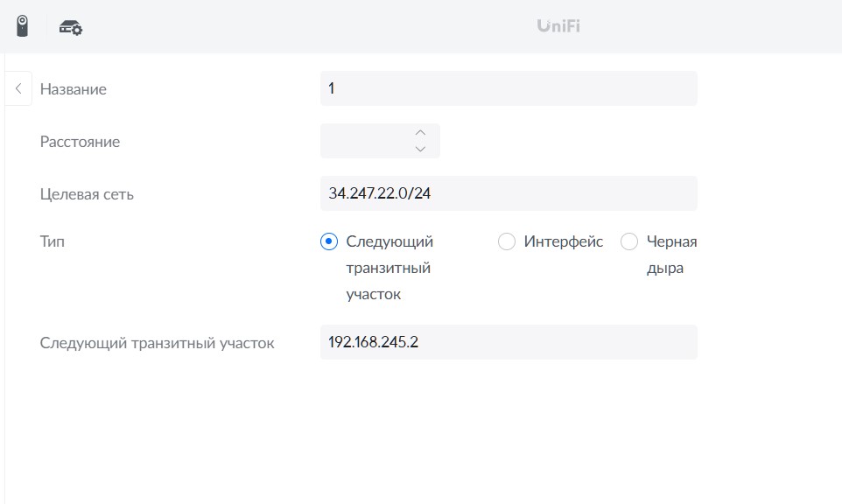Click the Целевая сеть label text

[87, 194]
